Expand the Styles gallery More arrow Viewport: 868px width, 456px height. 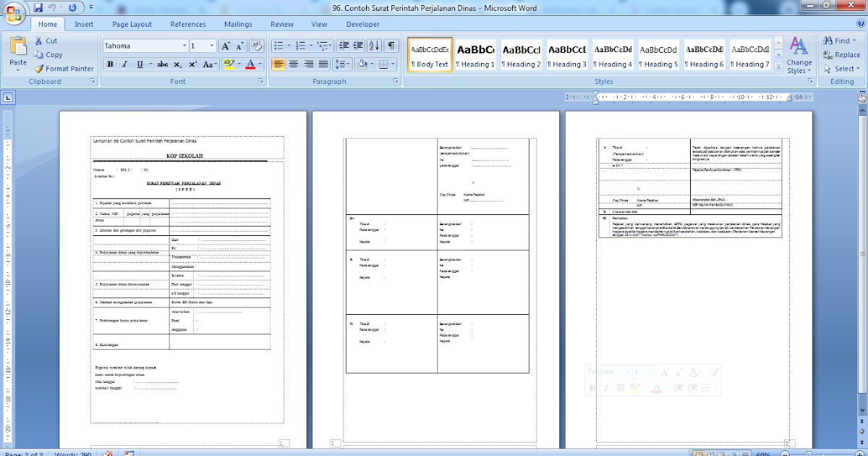(x=777, y=66)
